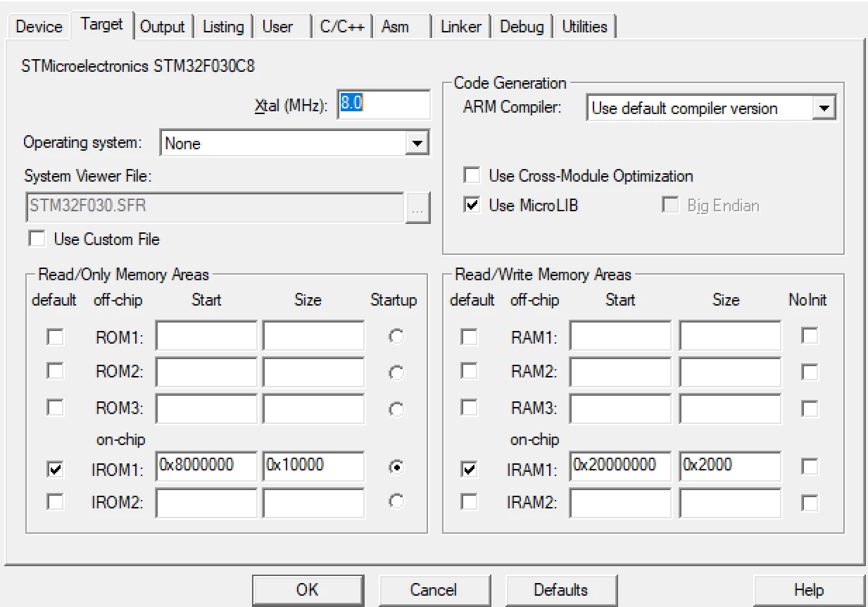Enable Use Cross-Module Optimization
The width and height of the screenshot is (868, 607).
coord(472,175)
